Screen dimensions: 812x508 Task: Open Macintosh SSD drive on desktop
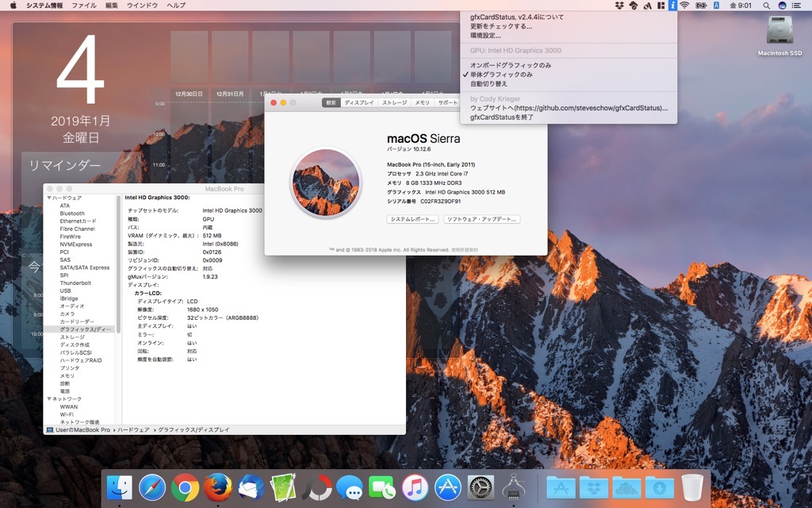pos(780,36)
